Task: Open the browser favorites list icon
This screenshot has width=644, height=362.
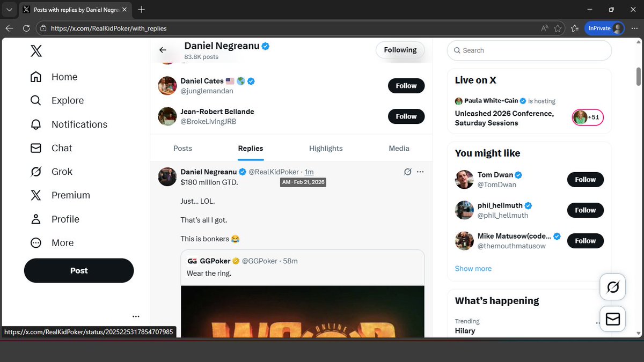Action: 575,28
